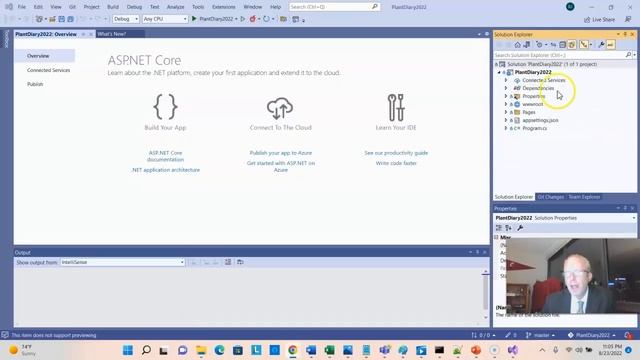
Task: Switch views icon in Solution Explorer toolbar
Action: 527,45
